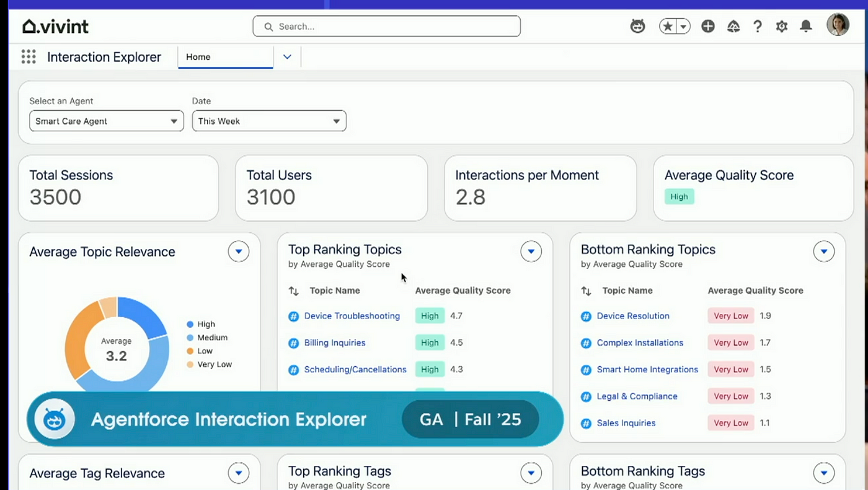The image size is (868, 490).
Task: Click the Interactions per Moment 2.8 value
Action: (471, 198)
